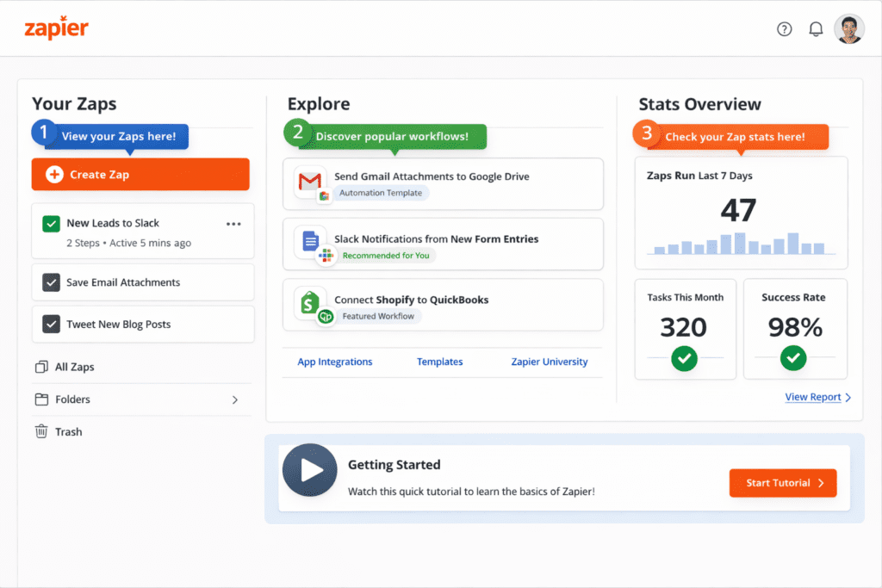Open Connect Shopify to QuickBooks workflow
882x588 pixels.
444,306
